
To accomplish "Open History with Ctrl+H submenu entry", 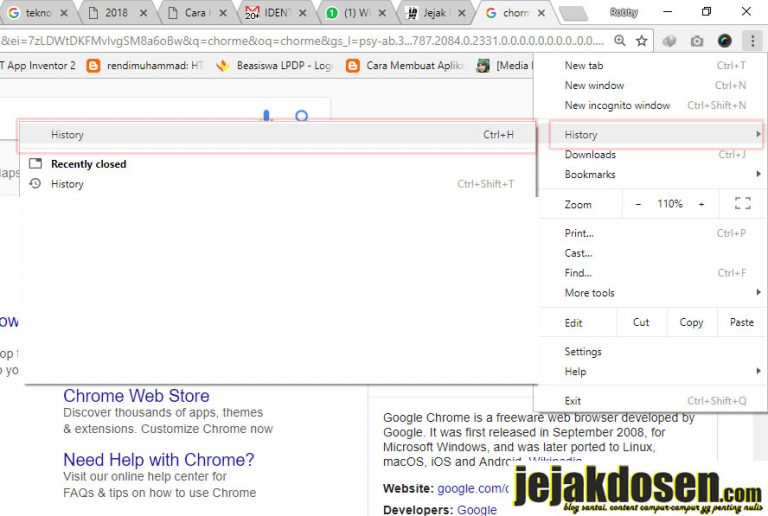I will coord(278,135).
